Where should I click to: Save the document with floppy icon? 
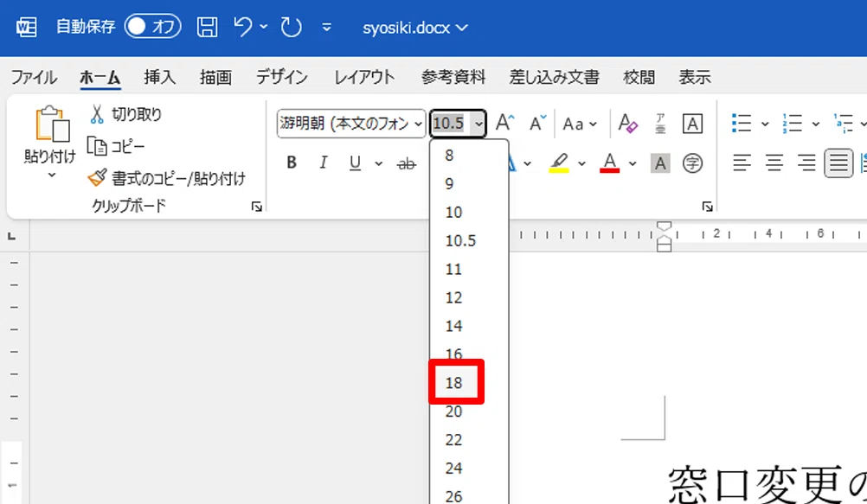pos(208,27)
